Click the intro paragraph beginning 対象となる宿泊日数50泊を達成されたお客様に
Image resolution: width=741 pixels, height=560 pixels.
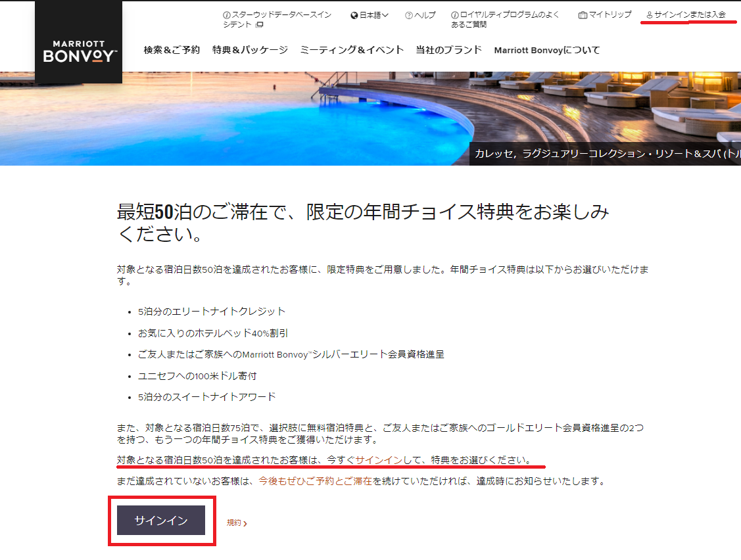(x=383, y=275)
